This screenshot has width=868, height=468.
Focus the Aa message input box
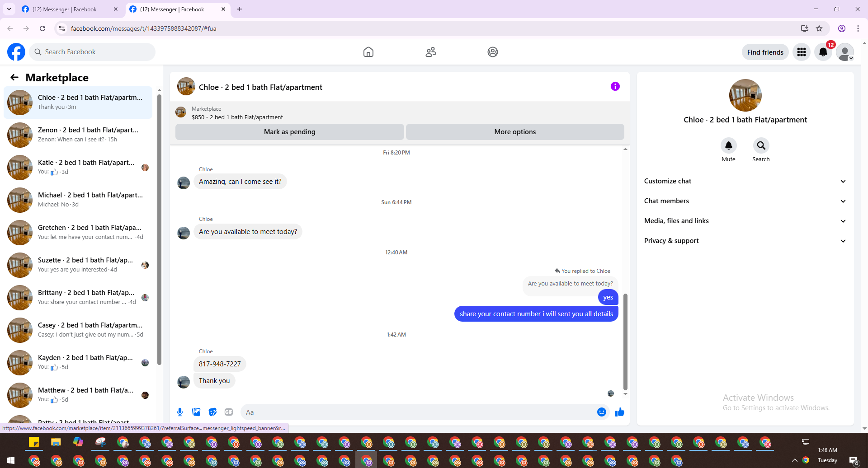418,412
